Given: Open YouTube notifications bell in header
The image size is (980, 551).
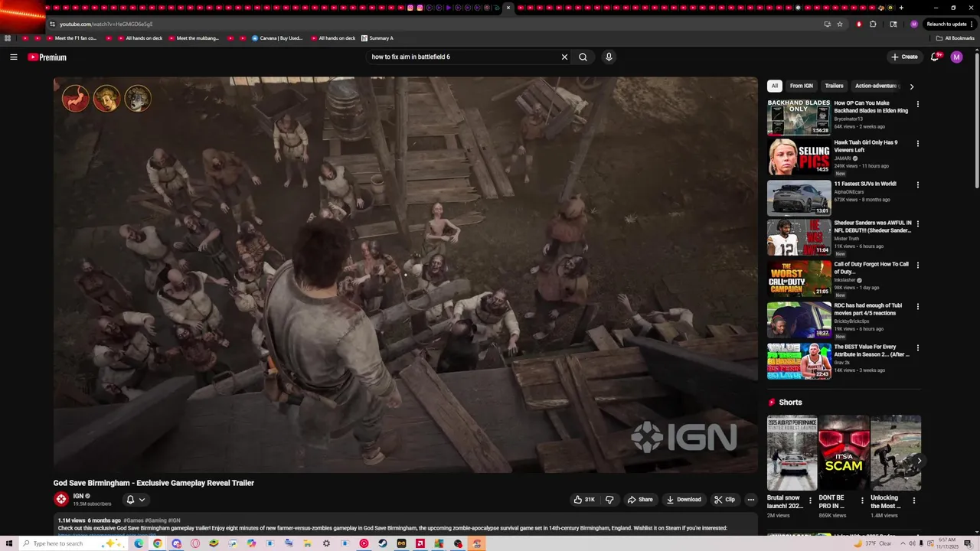Looking at the screenshot, I should pyautogui.click(x=935, y=57).
